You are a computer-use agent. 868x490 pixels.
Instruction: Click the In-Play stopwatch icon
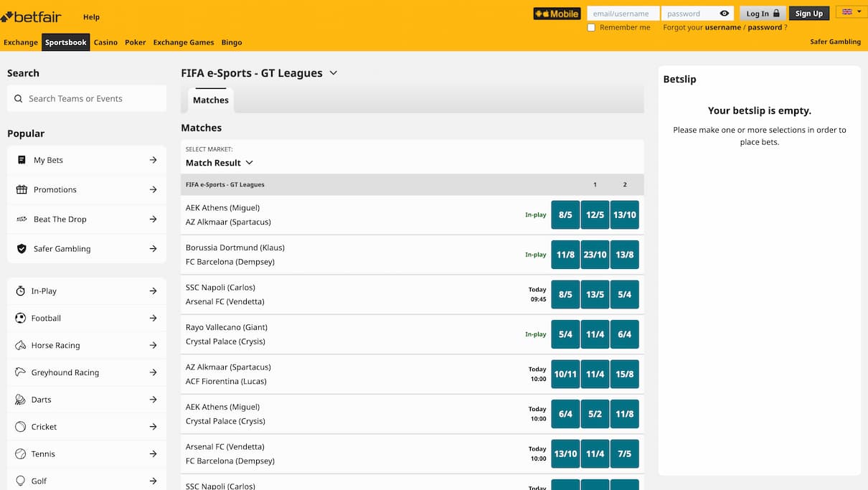pos(20,291)
